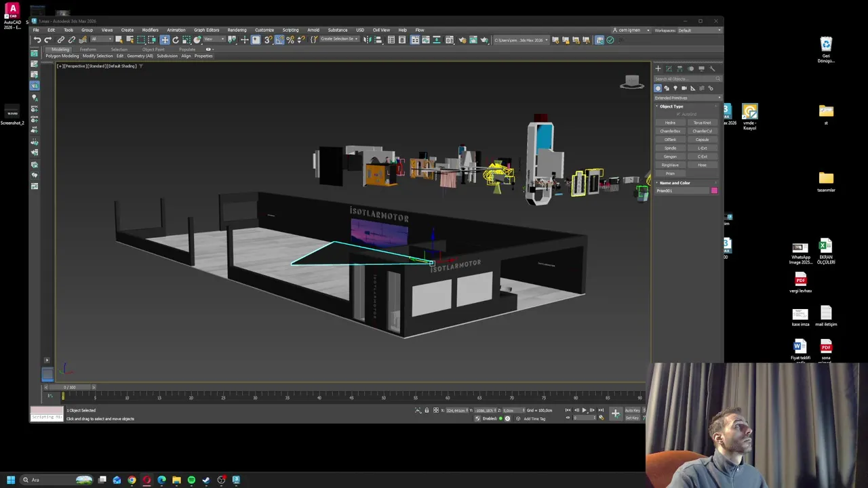Open the View reference coordinate dropdown

(x=216, y=40)
